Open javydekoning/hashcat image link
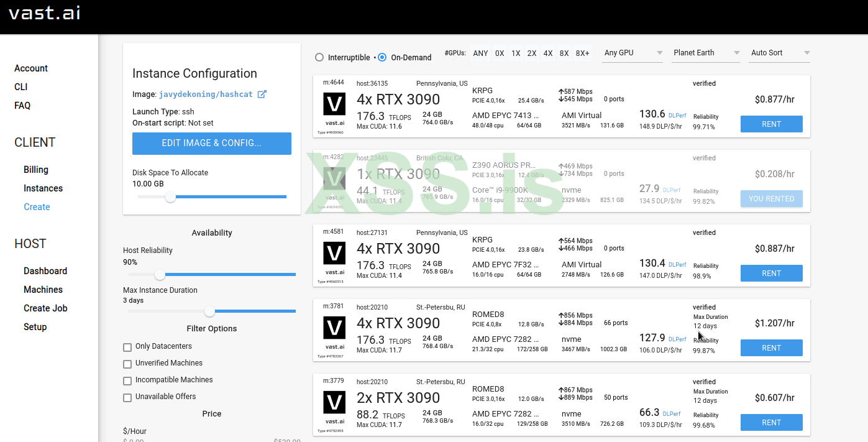This screenshot has height=442, width=868. [206, 94]
